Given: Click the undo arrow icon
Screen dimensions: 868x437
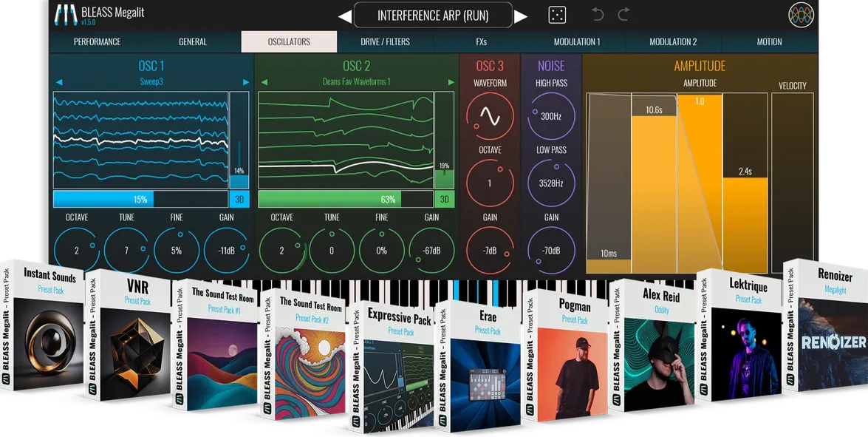Looking at the screenshot, I should tap(598, 14).
